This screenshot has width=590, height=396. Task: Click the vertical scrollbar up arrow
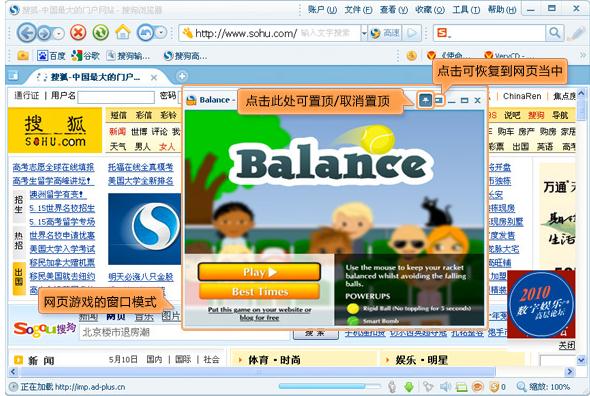pyautogui.click(x=581, y=93)
